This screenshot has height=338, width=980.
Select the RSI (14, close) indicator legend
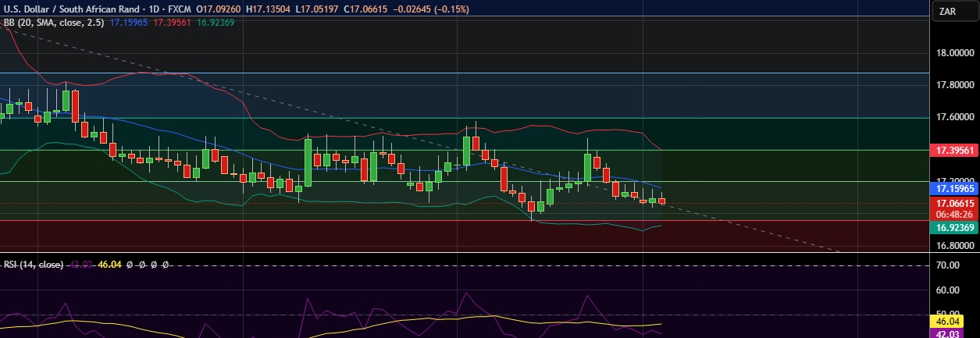tap(34, 265)
